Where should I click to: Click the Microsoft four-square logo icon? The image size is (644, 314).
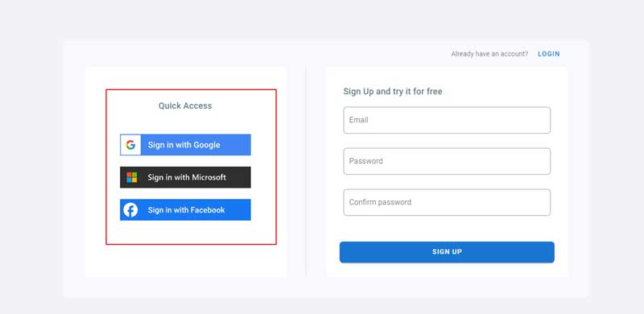pyautogui.click(x=131, y=178)
